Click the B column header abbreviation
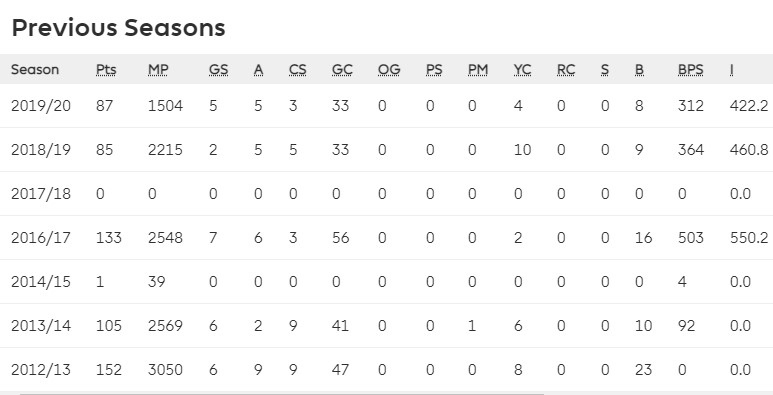Viewport: 773px width, 395px height. coord(639,70)
